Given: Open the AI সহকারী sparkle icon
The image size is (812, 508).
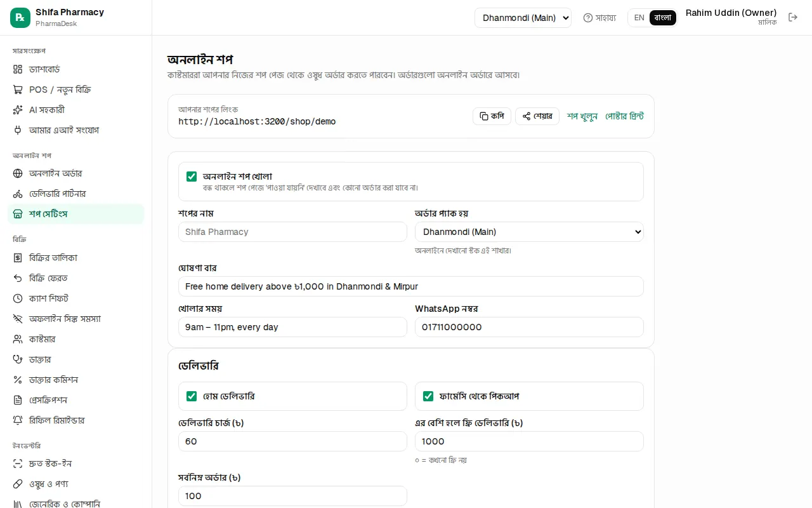Looking at the screenshot, I should [18, 110].
